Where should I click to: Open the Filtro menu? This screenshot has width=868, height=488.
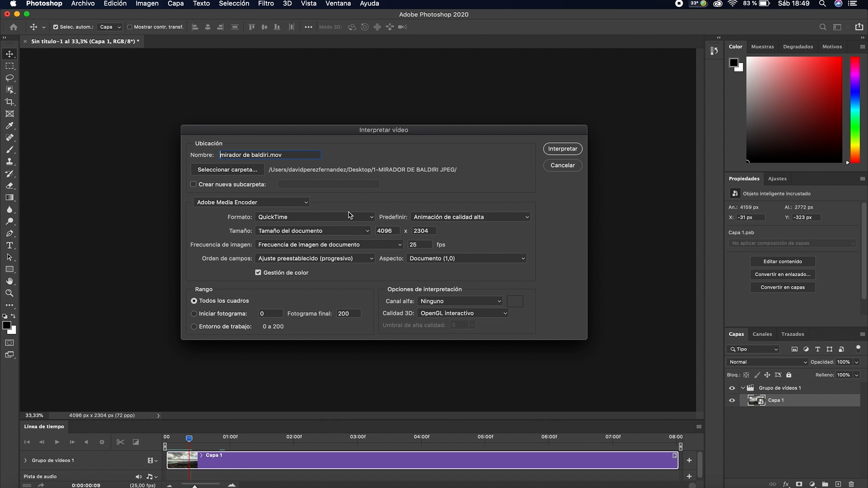point(265,4)
